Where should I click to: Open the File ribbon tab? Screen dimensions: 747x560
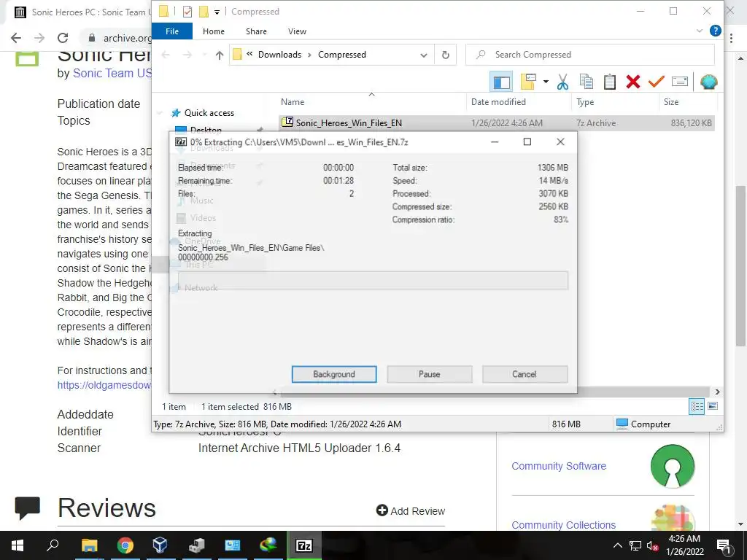[172, 31]
